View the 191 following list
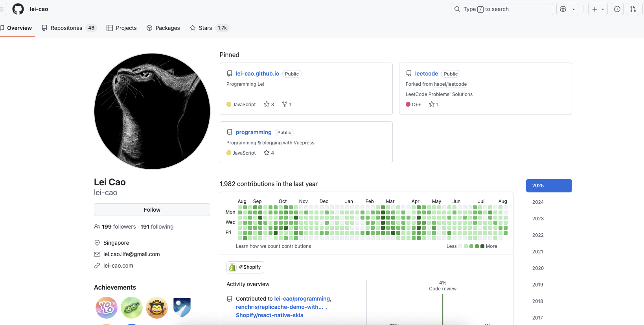The height and width of the screenshot is (325, 644). pyautogui.click(x=157, y=227)
